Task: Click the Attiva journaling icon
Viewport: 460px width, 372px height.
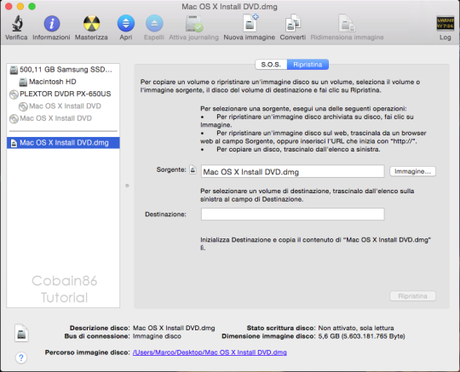Action: click(194, 24)
